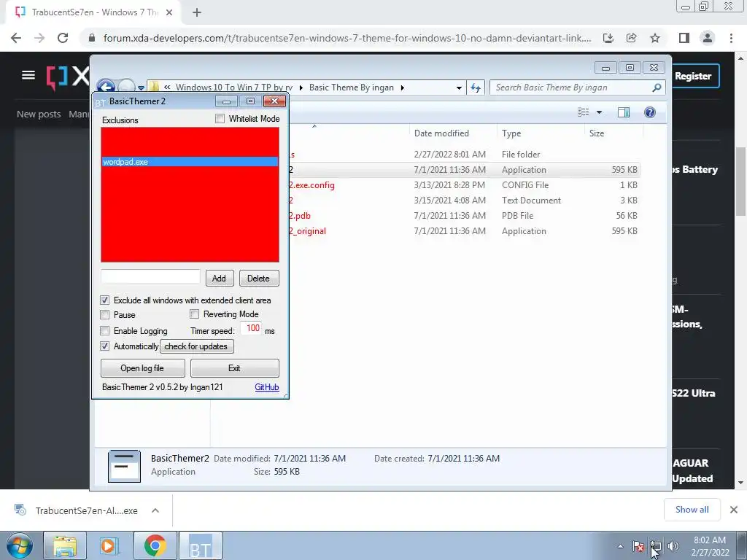The width and height of the screenshot is (747, 560).
Task: Open the view options dropdown arrow
Action: [600, 112]
